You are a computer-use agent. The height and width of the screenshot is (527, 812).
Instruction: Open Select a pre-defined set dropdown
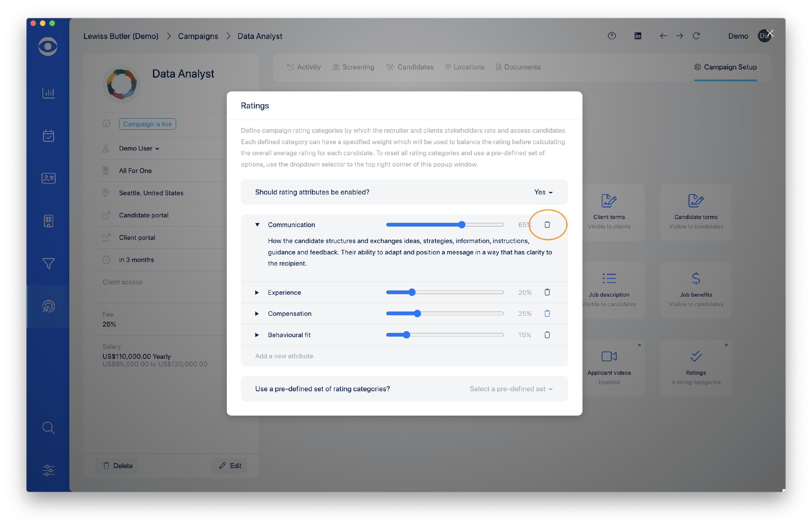point(511,389)
